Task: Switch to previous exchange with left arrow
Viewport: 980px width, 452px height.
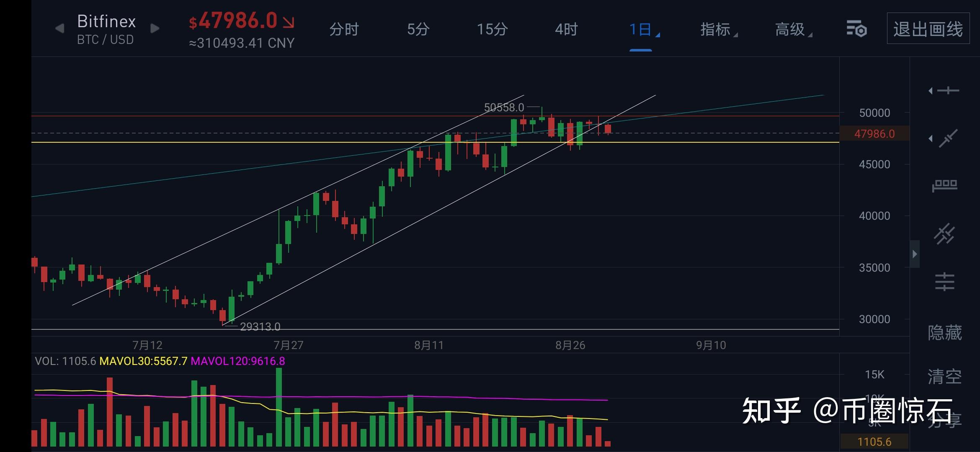Action: [x=60, y=28]
